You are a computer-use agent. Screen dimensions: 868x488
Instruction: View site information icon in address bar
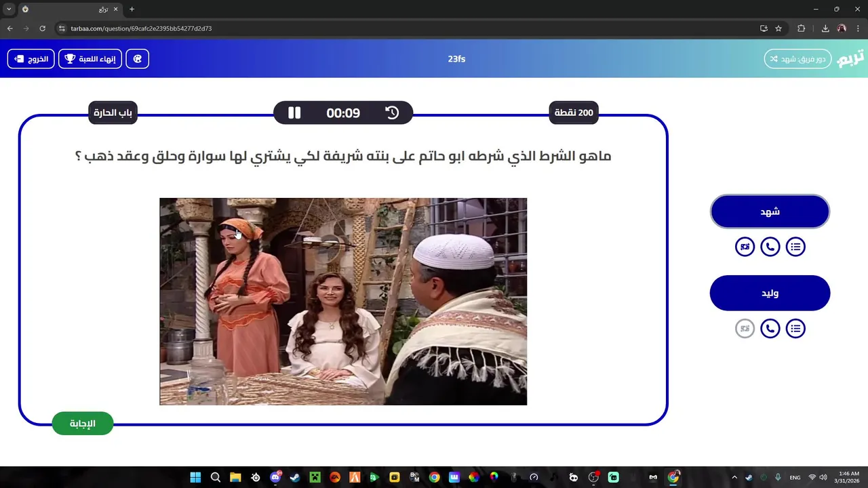point(62,28)
